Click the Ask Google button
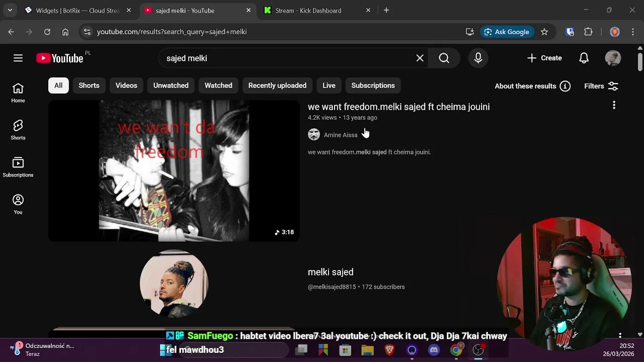The image size is (644, 362). coord(507,32)
